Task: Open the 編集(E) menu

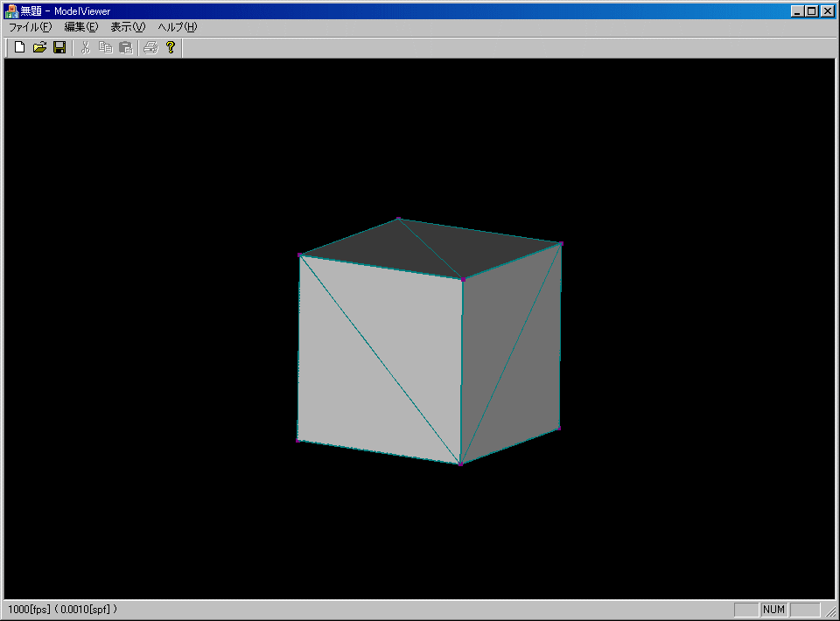Action: tap(81, 27)
